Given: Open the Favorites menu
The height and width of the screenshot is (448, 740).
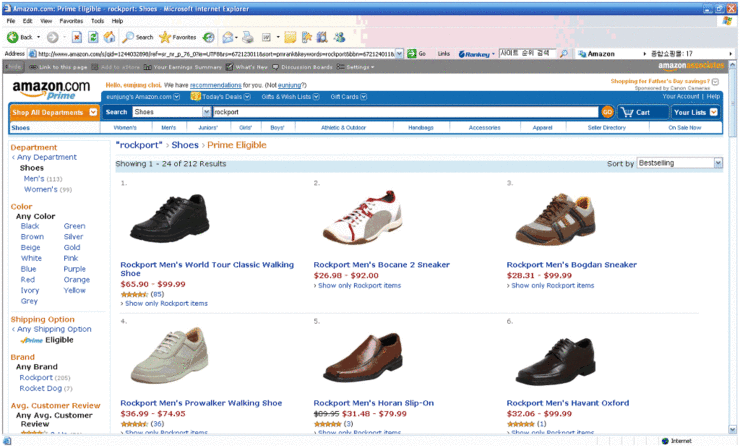Looking at the screenshot, I should 71,21.
